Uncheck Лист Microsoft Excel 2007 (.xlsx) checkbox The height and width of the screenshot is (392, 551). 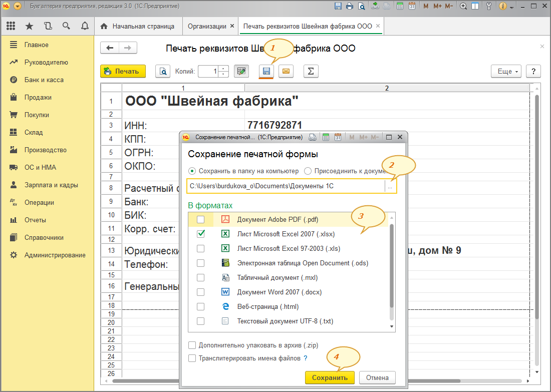201,234
